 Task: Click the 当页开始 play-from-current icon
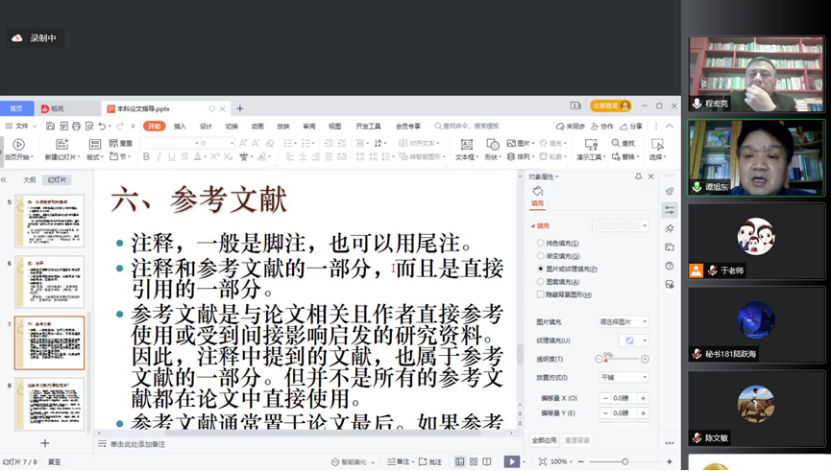click(x=17, y=145)
